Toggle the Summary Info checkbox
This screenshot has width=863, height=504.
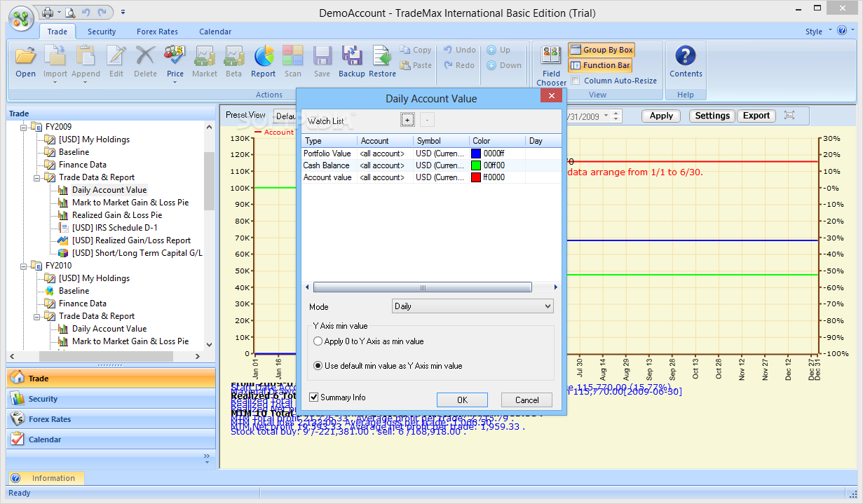pos(315,397)
